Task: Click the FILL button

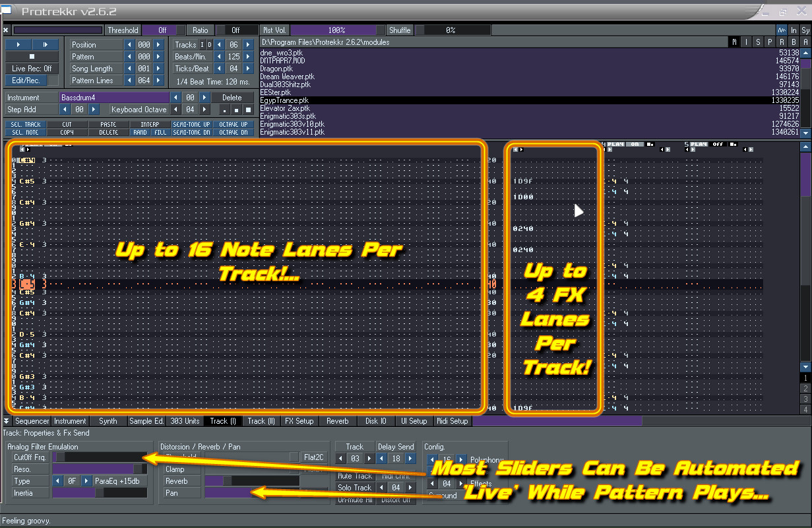Action: tap(160, 132)
